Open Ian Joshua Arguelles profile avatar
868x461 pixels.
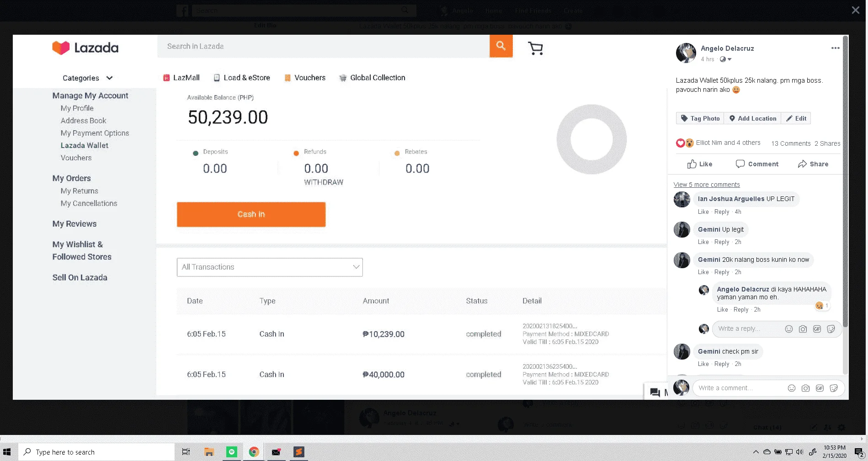[x=682, y=199]
